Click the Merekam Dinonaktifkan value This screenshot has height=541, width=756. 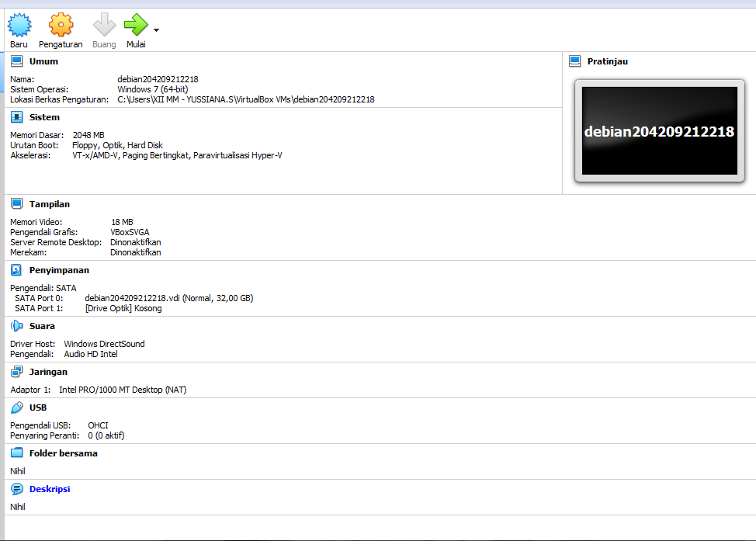(136, 252)
